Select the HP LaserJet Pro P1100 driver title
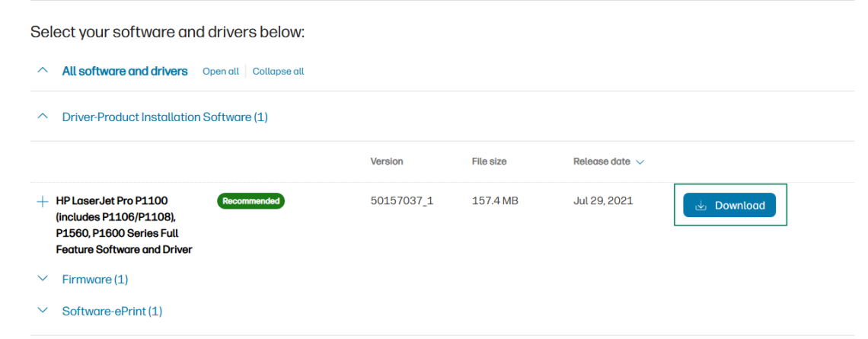 pos(124,225)
